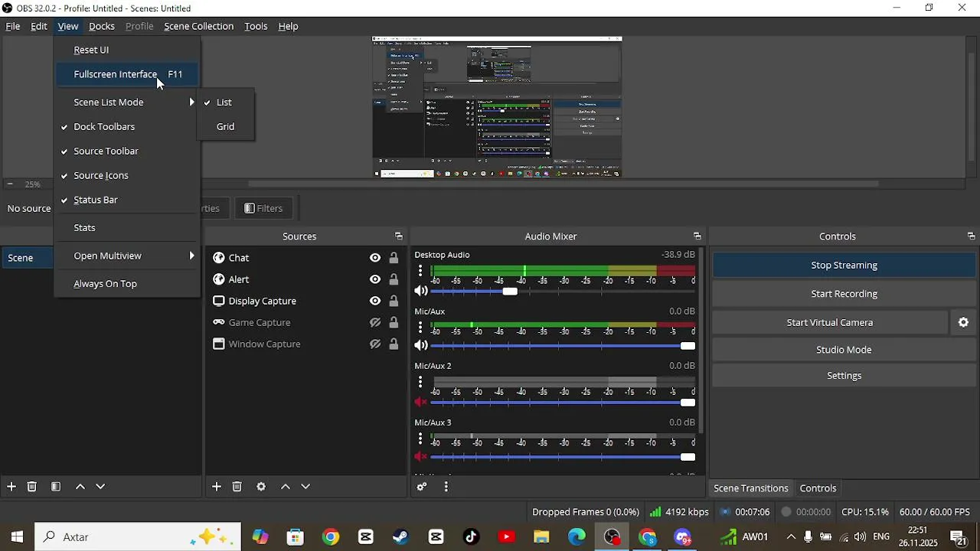Pop out the Audio Mixer dock

pos(697,236)
